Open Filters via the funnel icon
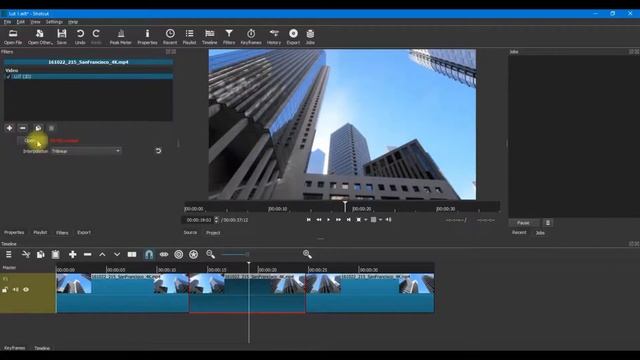Viewport: 640px width, 360px height. tap(229, 36)
